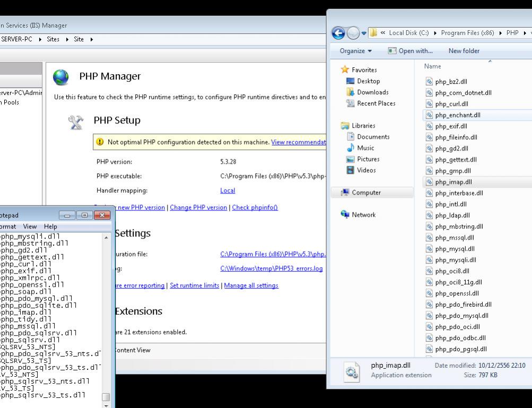Select the php_curl.dll file icon
Screen dimensions: 532x408
(x=429, y=104)
